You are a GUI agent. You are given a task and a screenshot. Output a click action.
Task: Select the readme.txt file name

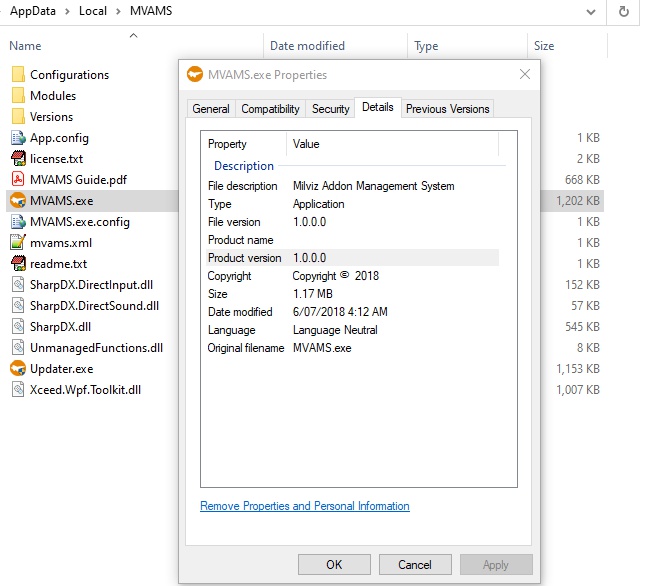coord(58,264)
